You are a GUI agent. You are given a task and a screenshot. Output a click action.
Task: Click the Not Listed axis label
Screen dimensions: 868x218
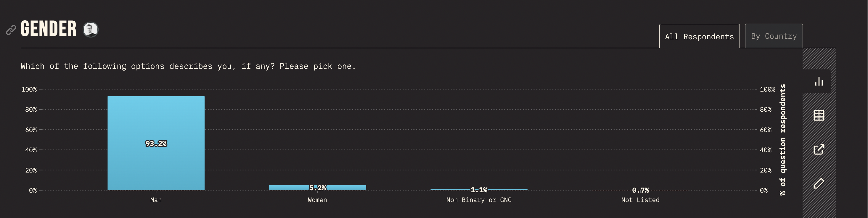pos(640,200)
